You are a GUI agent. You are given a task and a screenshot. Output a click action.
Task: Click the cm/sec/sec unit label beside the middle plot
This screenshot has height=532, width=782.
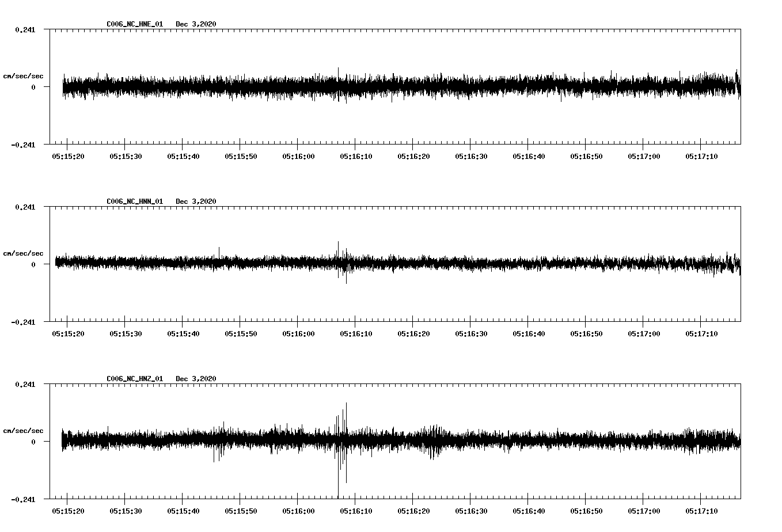coord(24,253)
